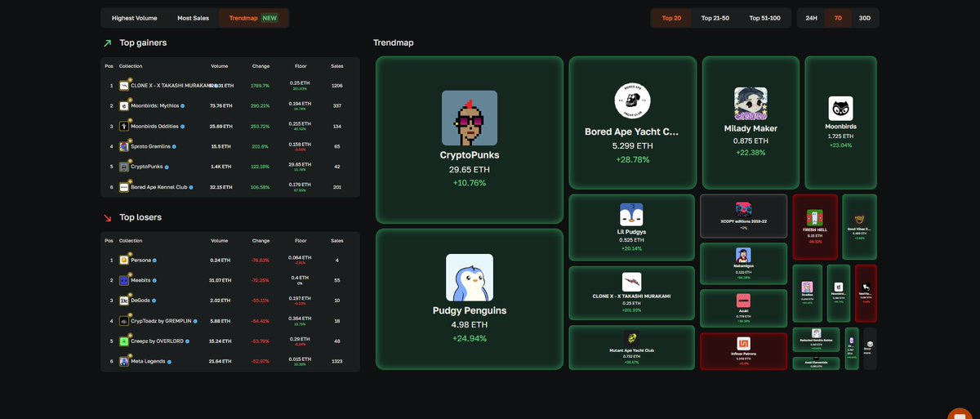
Task: Show the Top 51-100 collections
Action: [x=764, y=18]
